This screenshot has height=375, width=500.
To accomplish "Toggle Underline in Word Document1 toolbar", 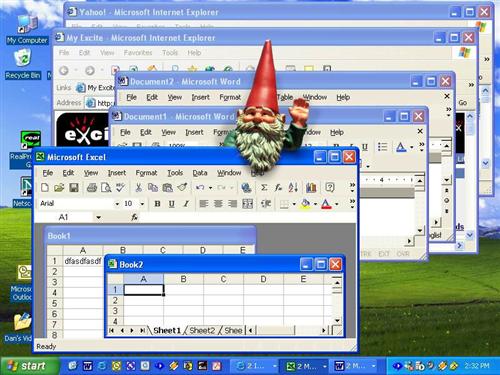I will (365, 147).
